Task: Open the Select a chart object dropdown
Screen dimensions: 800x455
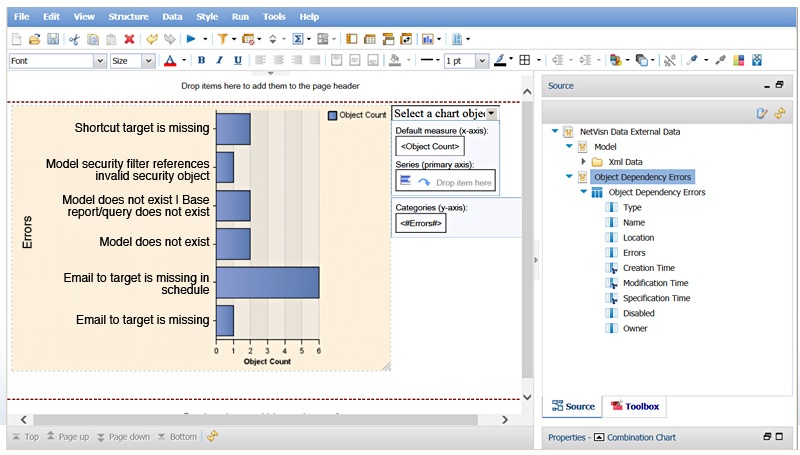Action: pyautogui.click(x=491, y=114)
